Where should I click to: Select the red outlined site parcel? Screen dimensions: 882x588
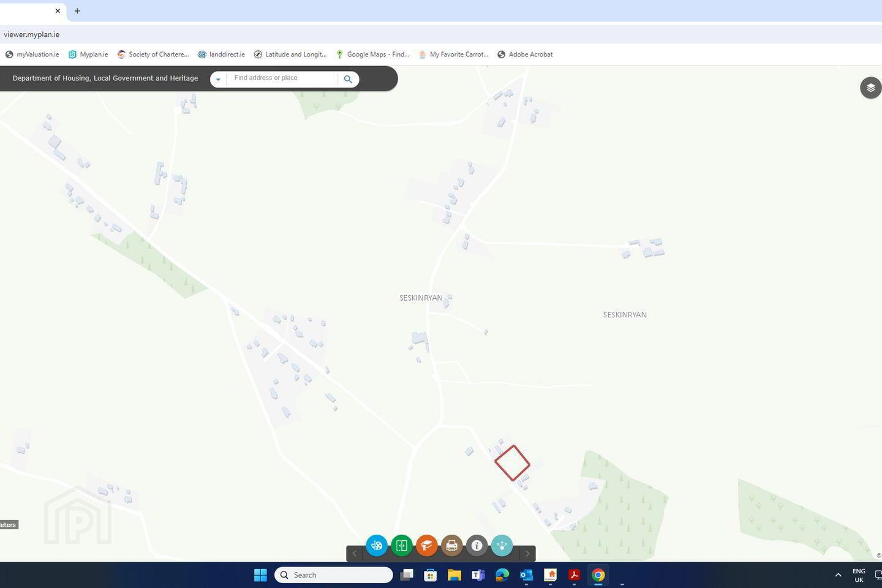[513, 463]
